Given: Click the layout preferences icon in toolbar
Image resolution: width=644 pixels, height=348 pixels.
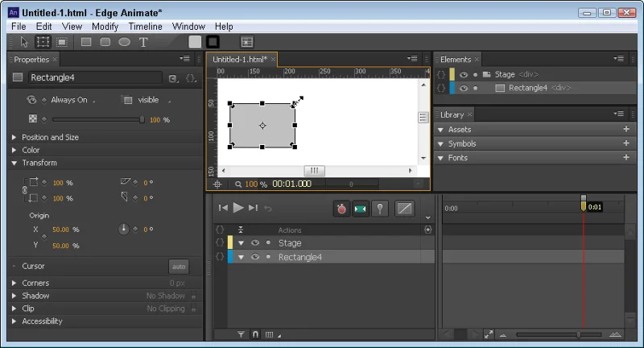Looking at the screenshot, I should coord(247,42).
